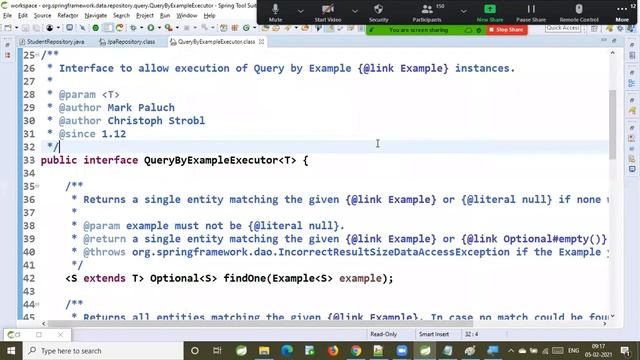This screenshot has height=360, width=640.
Task: Open the Source menu
Action: pyautogui.click(x=42, y=16)
